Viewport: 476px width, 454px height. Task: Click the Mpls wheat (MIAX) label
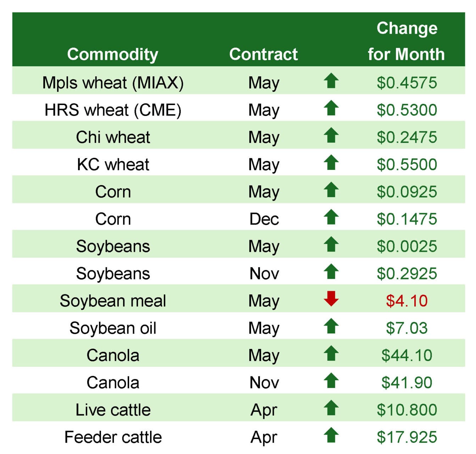pyautogui.click(x=113, y=83)
